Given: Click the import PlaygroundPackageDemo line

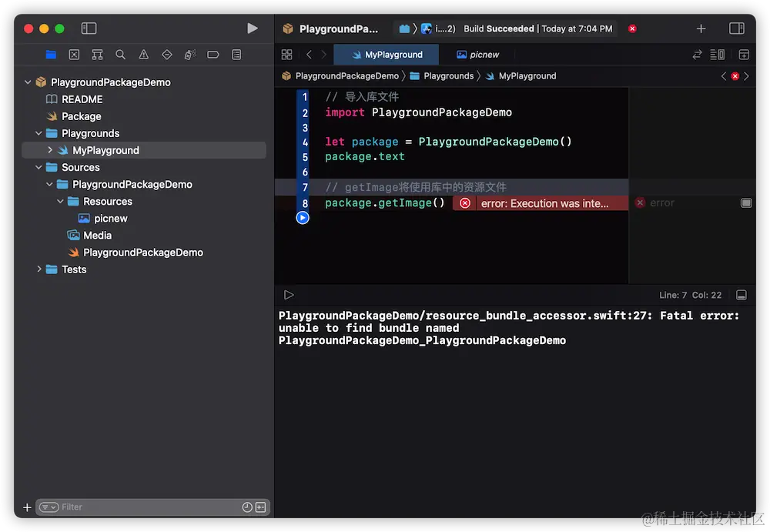Looking at the screenshot, I should pos(418,112).
